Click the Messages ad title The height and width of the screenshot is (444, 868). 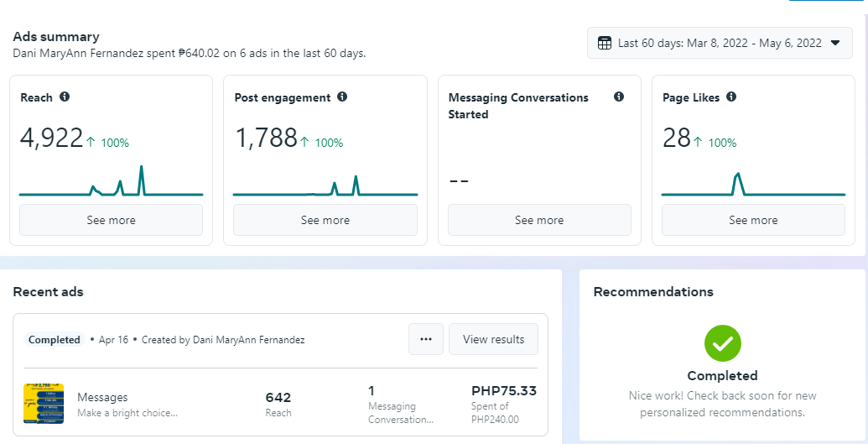point(102,397)
